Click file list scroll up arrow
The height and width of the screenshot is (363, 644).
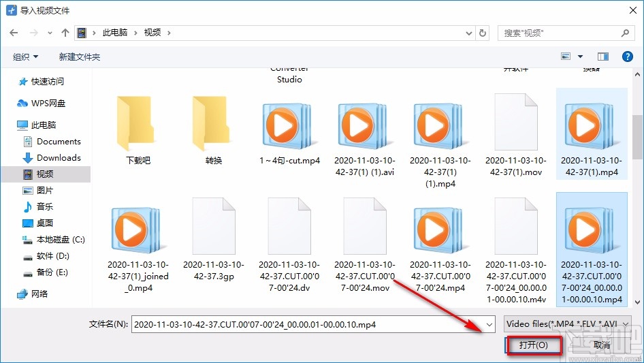[x=637, y=75]
